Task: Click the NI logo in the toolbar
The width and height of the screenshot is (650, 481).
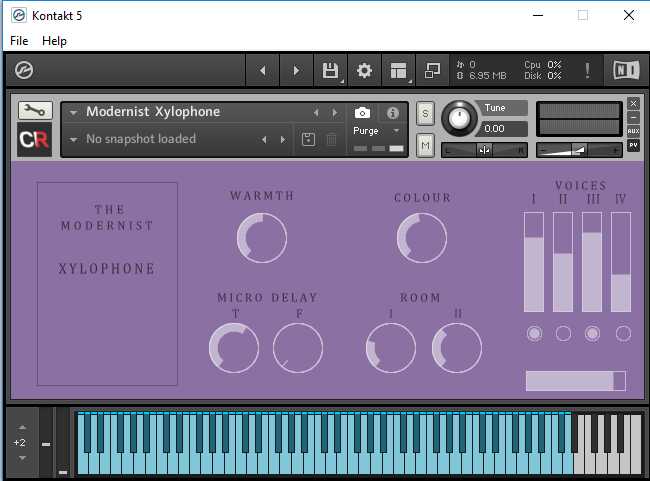Action: [x=626, y=70]
